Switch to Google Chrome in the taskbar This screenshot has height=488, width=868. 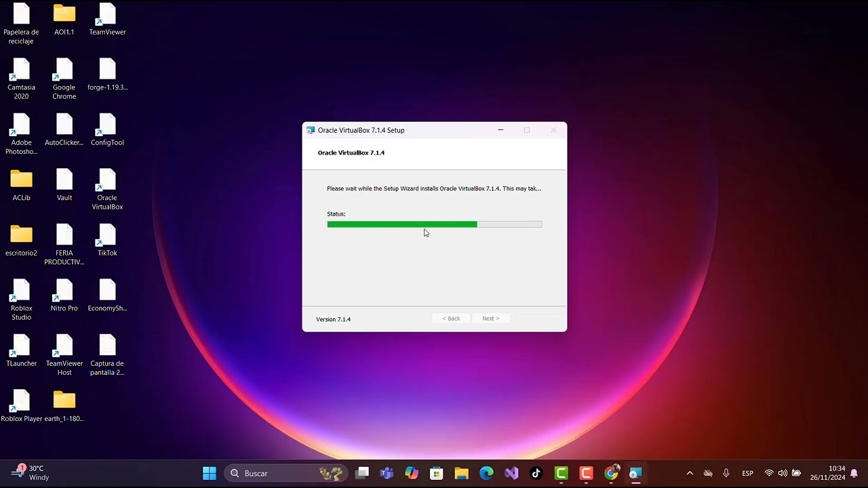point(611,473)
